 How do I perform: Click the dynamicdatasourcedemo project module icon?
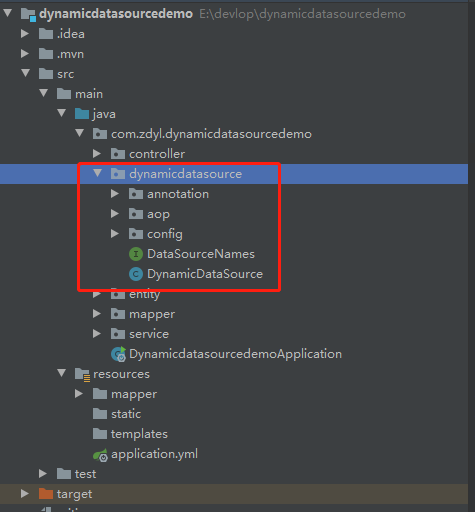click(28, 14)
